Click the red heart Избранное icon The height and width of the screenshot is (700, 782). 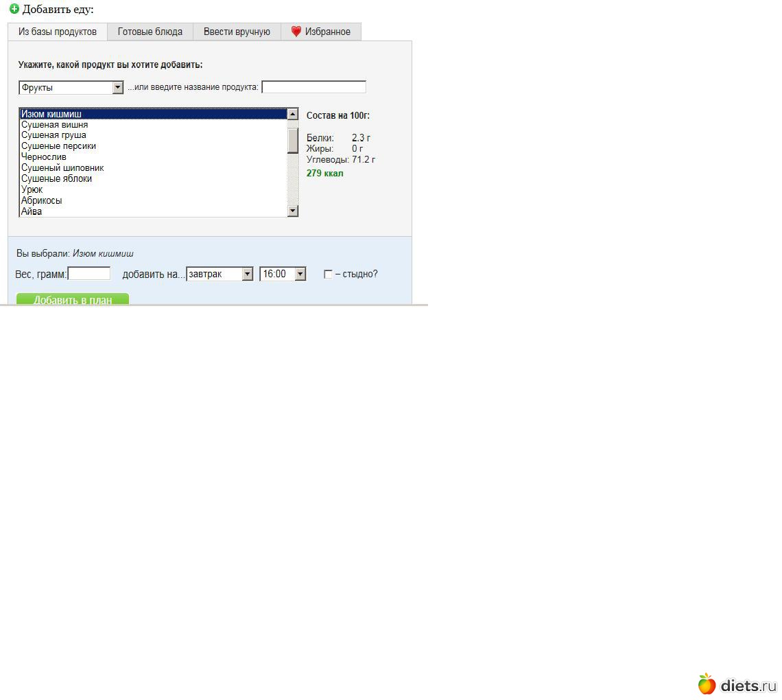click(x=296, y=32)
